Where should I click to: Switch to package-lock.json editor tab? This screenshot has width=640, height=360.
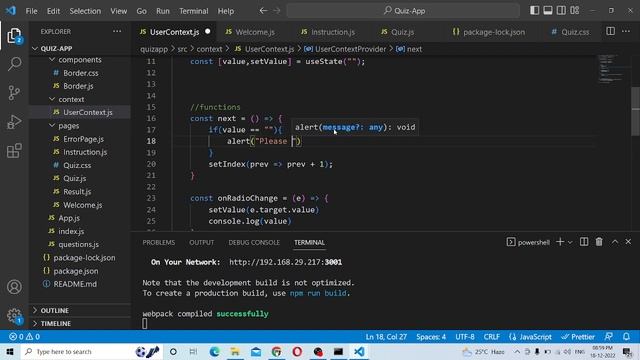tap(494, 32)
